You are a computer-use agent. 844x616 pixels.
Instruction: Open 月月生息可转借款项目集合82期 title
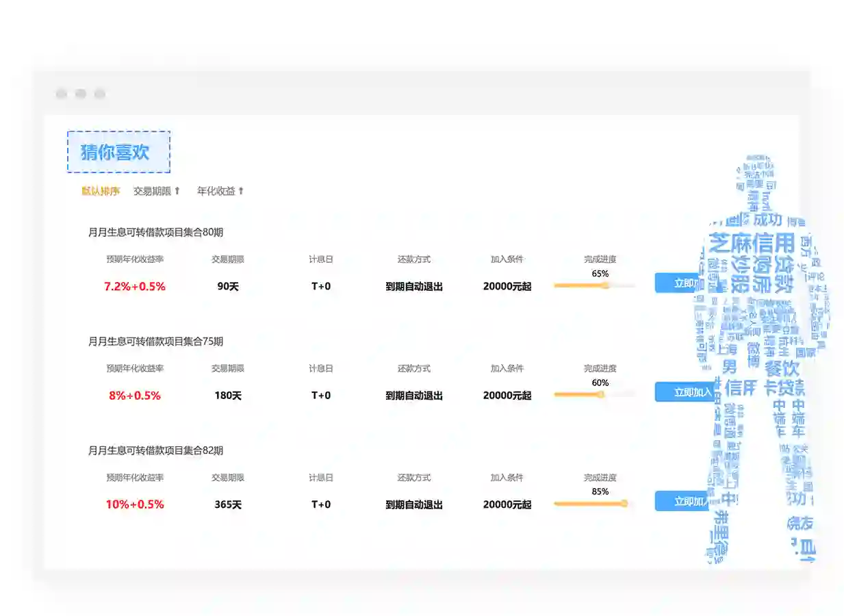point(155,450)
